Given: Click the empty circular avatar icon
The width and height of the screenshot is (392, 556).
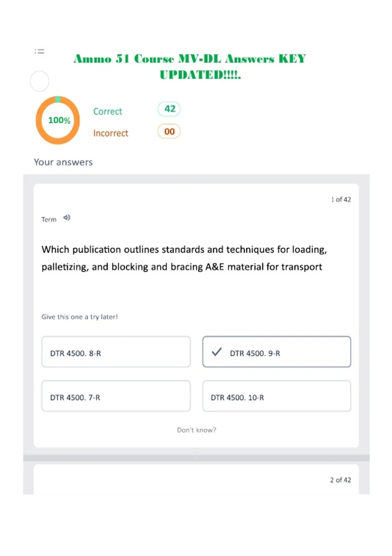Looking at the screenshot, I should pos(40,81).
